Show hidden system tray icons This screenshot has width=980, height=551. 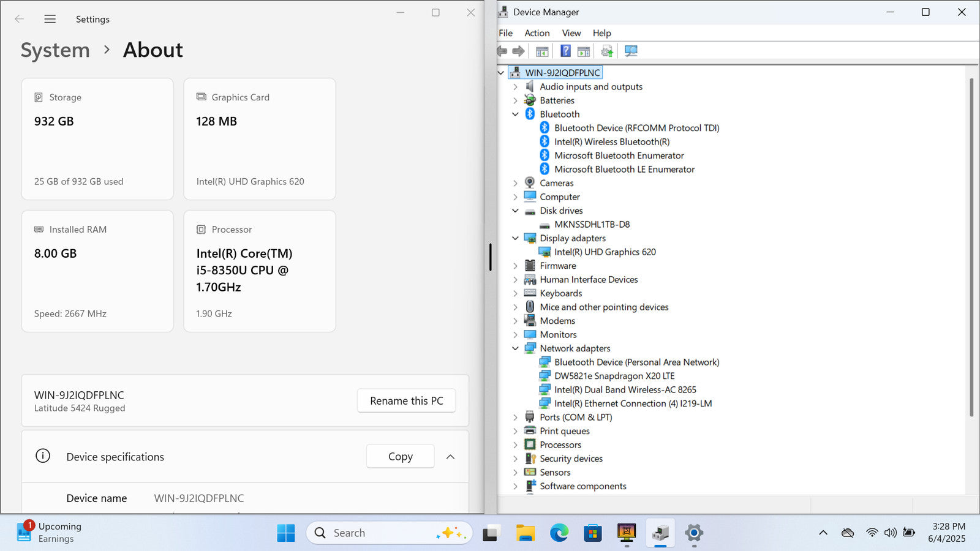[x=823, y=533]
